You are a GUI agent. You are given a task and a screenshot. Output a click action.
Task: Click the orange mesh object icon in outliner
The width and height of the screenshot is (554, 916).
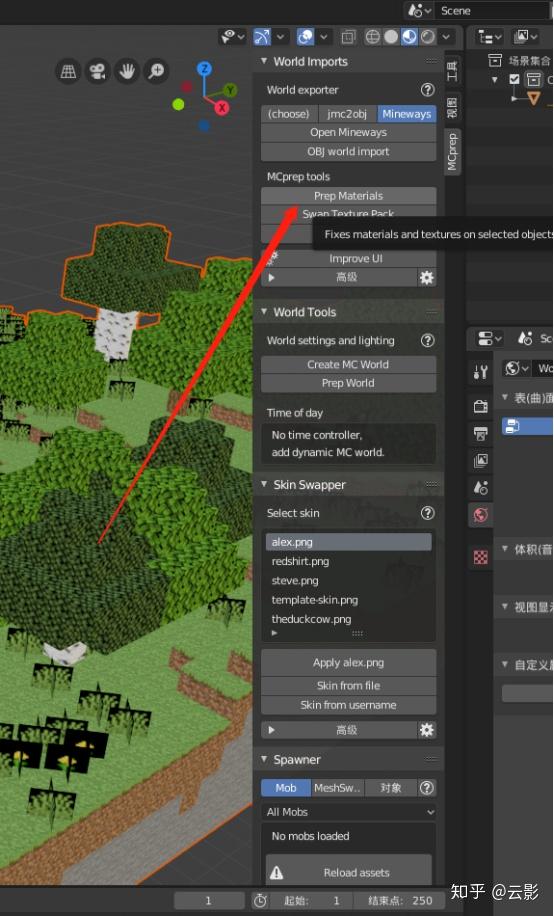(x=534, y=98)
